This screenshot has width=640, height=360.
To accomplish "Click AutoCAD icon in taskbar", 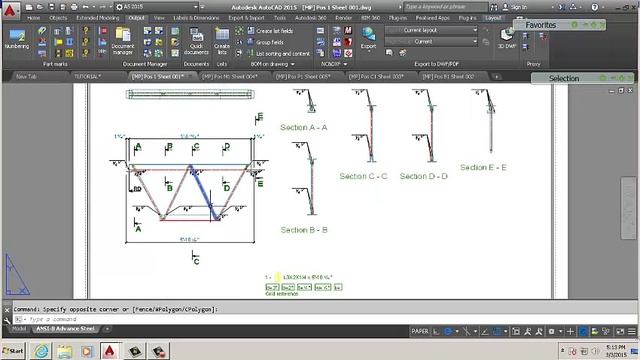I will pos(110,351).
